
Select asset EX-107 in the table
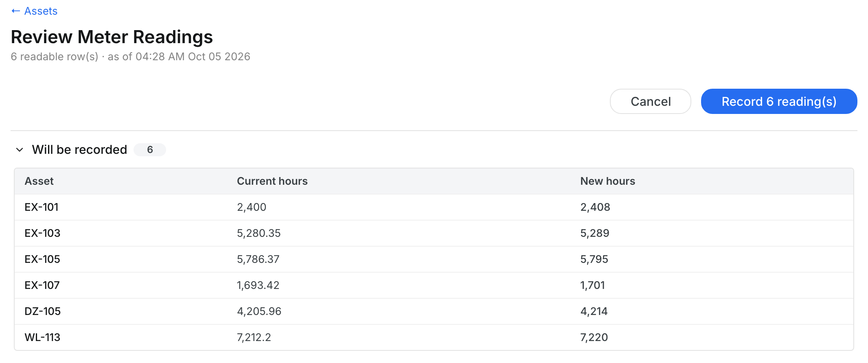[x=42, y=285]
